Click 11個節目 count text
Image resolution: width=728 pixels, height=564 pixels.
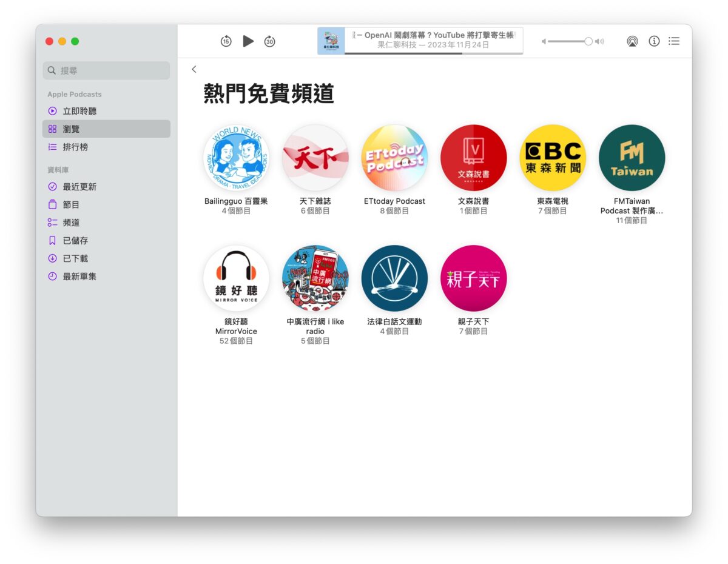[632, 221]
